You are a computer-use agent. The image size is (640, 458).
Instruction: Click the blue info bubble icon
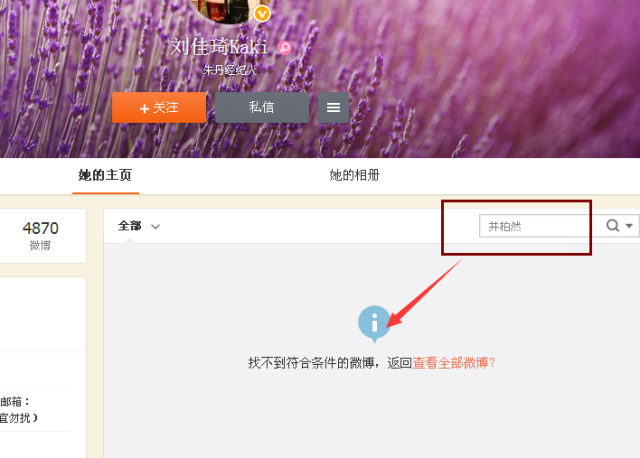(x=374, y=323)
